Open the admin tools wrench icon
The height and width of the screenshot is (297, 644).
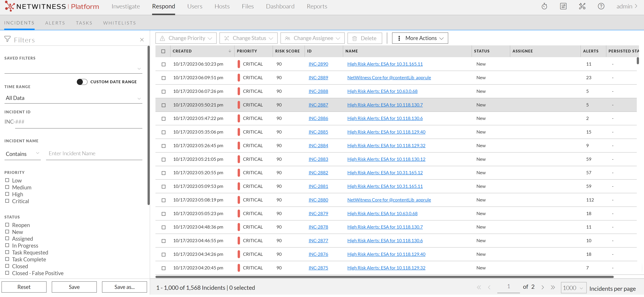coord(582,7)
